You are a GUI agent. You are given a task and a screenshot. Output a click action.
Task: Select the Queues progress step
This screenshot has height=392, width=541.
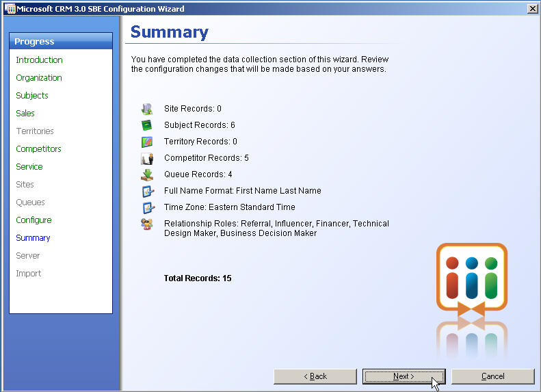[30, 202]
